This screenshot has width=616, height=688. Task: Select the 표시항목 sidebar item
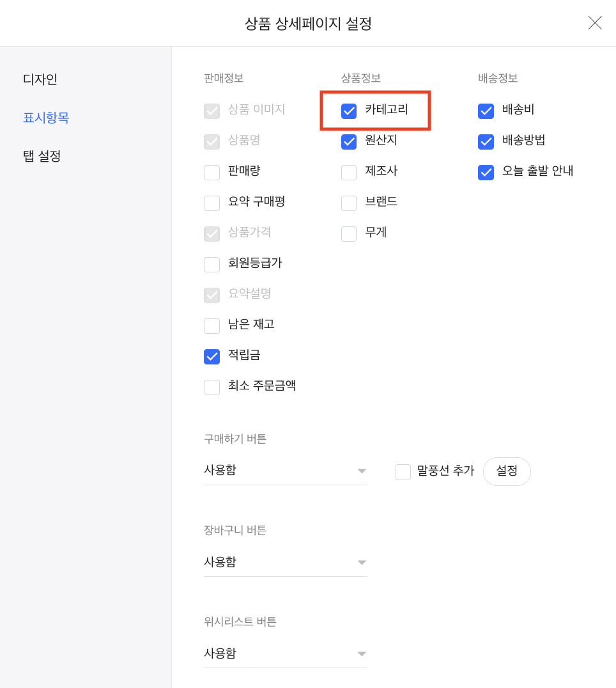tap(46, 118)
